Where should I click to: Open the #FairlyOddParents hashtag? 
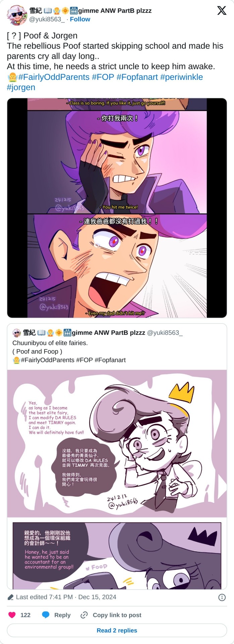click(54, 77)
